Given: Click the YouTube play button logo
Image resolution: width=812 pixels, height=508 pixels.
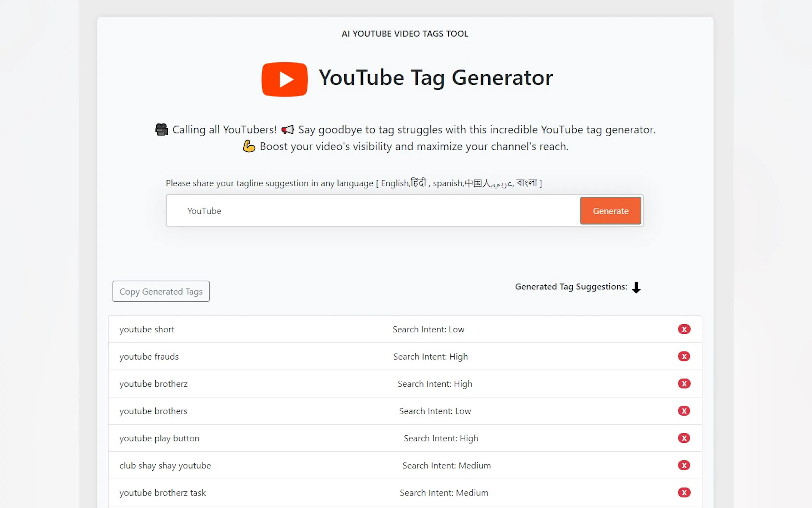Looking at the screenshot, I should point(284,79).
